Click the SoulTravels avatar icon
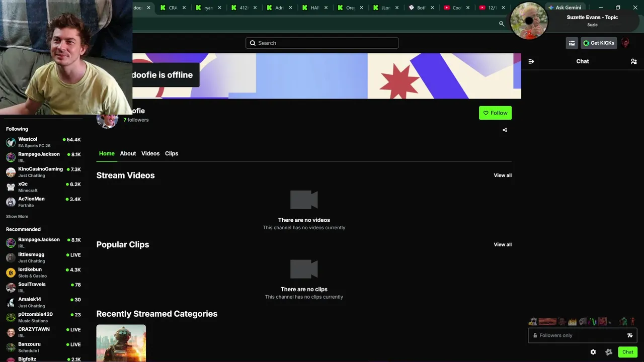The image size is (644, 362). click(11, 288)
